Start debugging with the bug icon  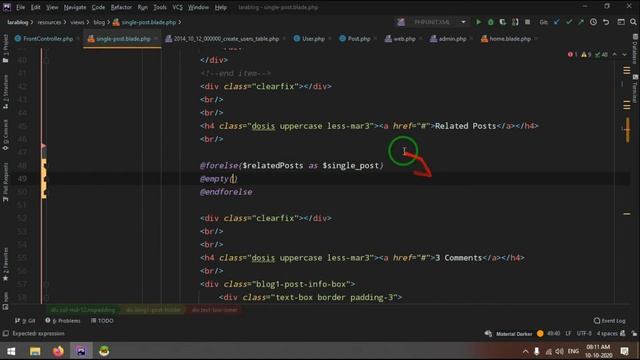491,22
